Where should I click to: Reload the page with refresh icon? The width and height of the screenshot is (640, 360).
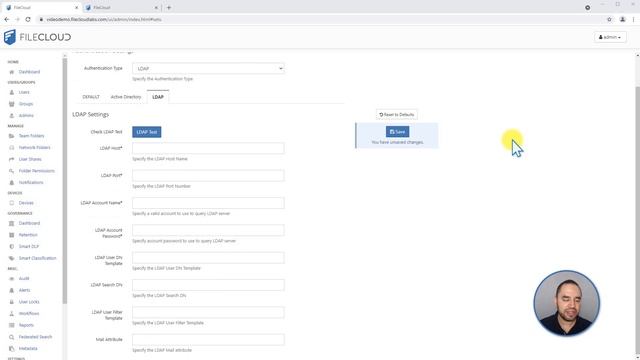pyautogui.click(x=28, y=19)
